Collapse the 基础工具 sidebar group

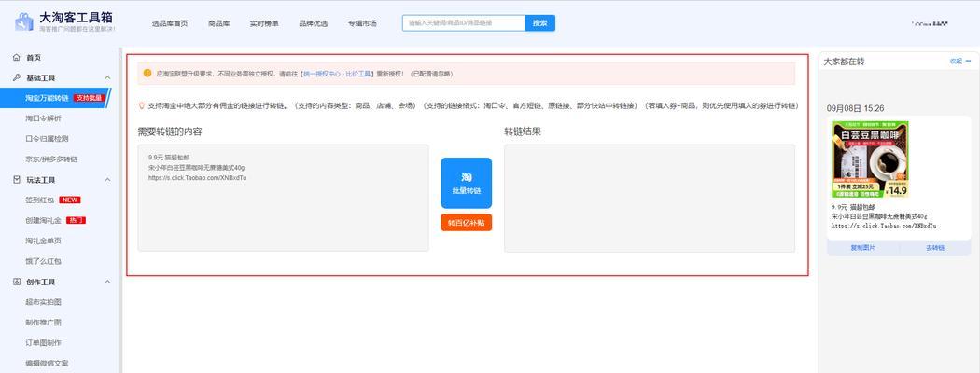coord(107,77)
